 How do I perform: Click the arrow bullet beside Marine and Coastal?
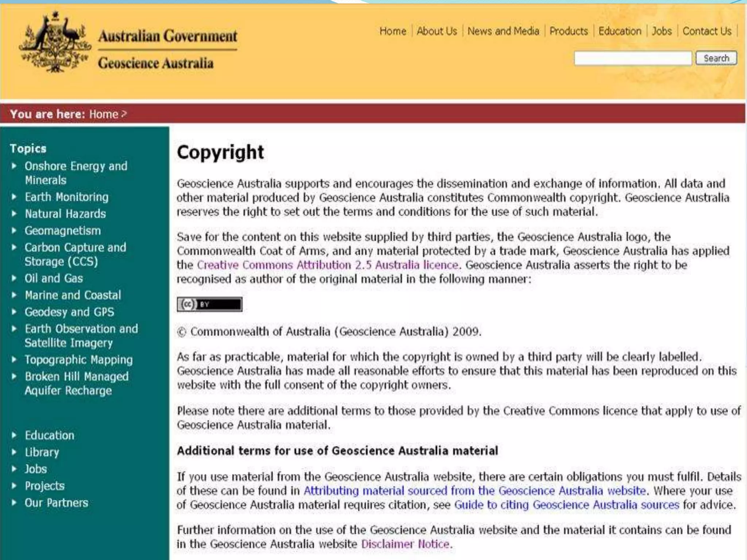pos(14,295)
